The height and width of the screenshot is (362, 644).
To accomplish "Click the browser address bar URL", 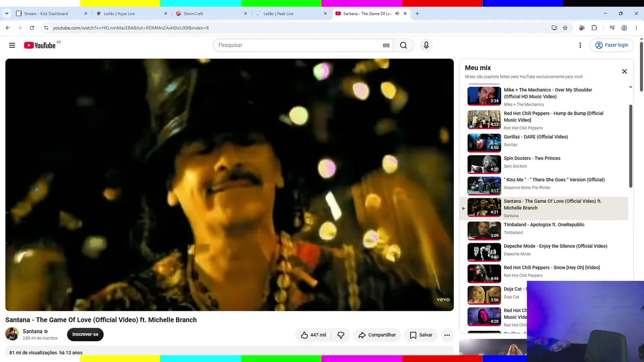I will pyautogui.click(x=131, y=28).
